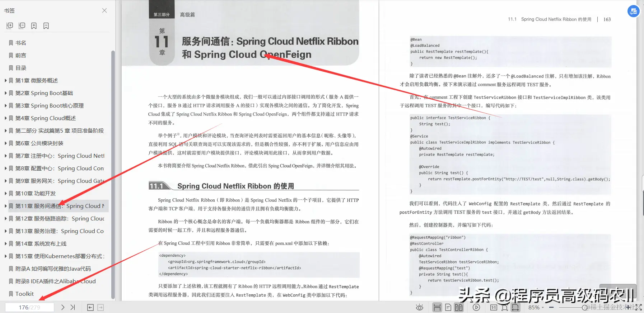644x313 pixels.
Task: Click the page number 163 header
Action: [x=607, y=19]
